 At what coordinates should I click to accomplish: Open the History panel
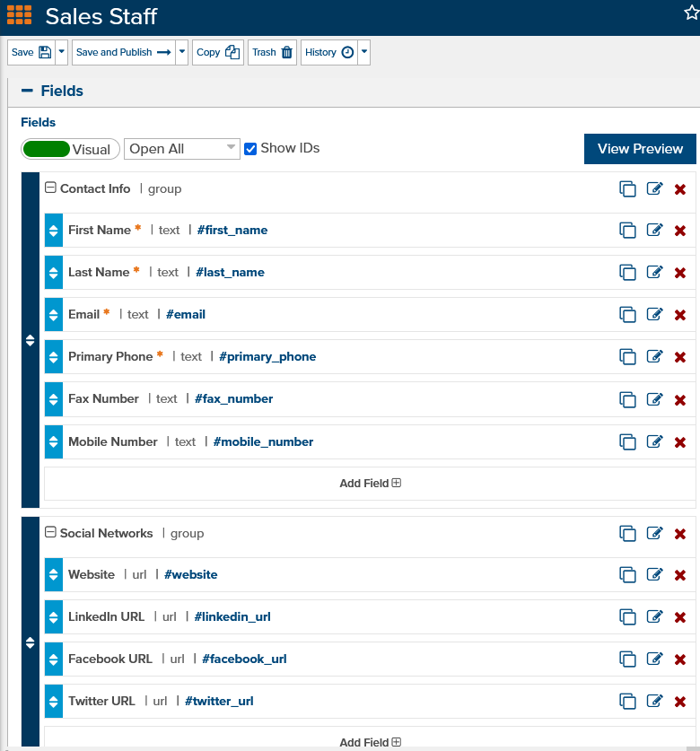pos(329,52)
